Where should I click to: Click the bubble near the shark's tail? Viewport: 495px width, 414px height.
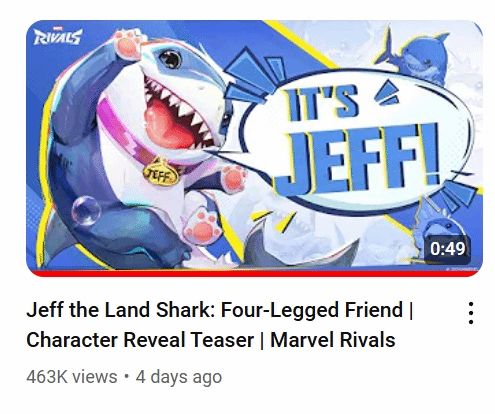[86, 211]
